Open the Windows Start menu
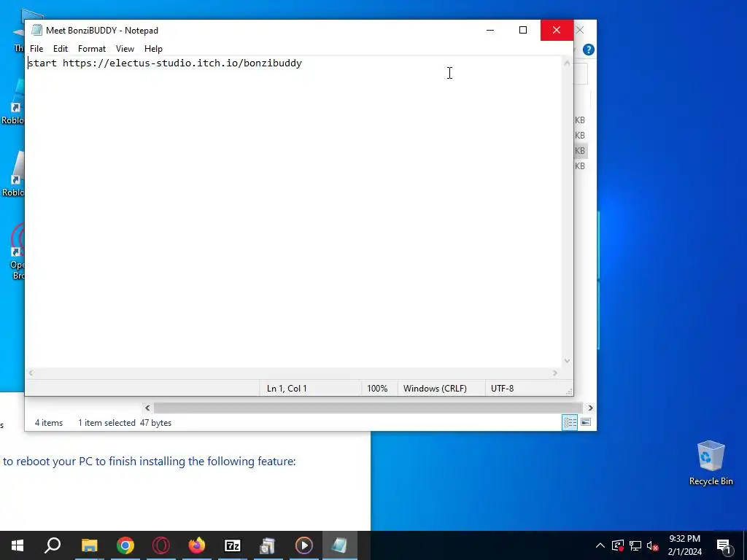 pos(18,545)
